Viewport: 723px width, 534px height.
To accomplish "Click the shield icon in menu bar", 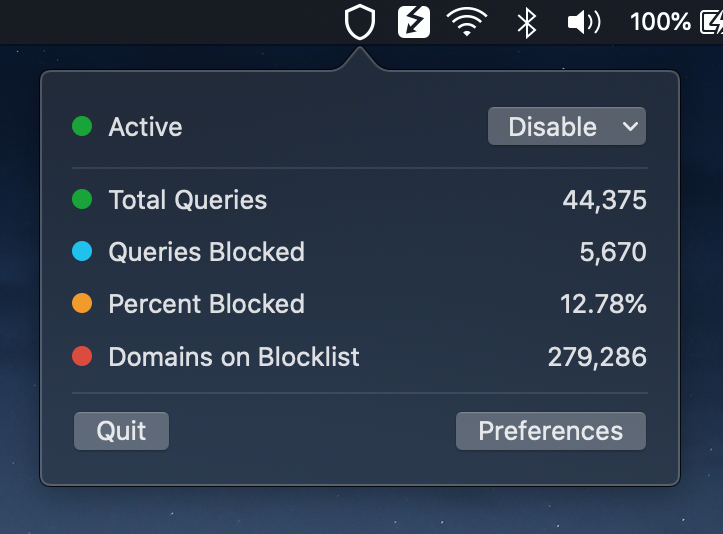I will pyautogui.click(x=360, y=22).
